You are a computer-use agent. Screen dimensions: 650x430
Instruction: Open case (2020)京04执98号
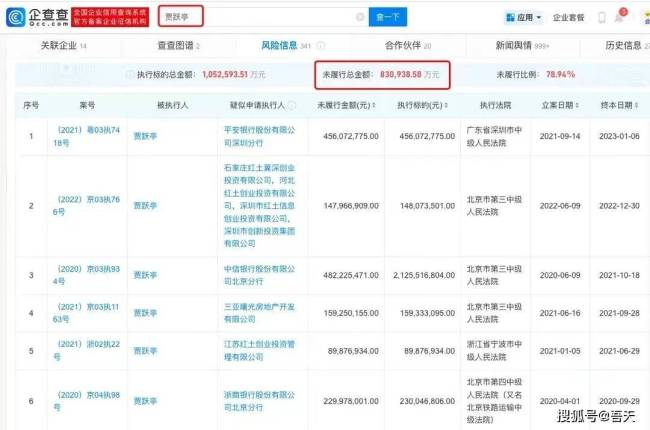point(86,401)
